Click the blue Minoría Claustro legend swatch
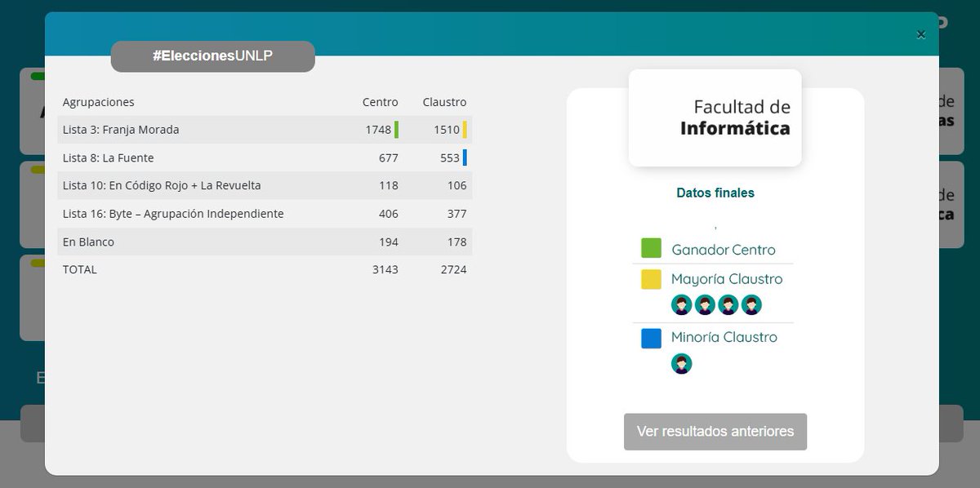Screen dimensions: 980x488 651,338
